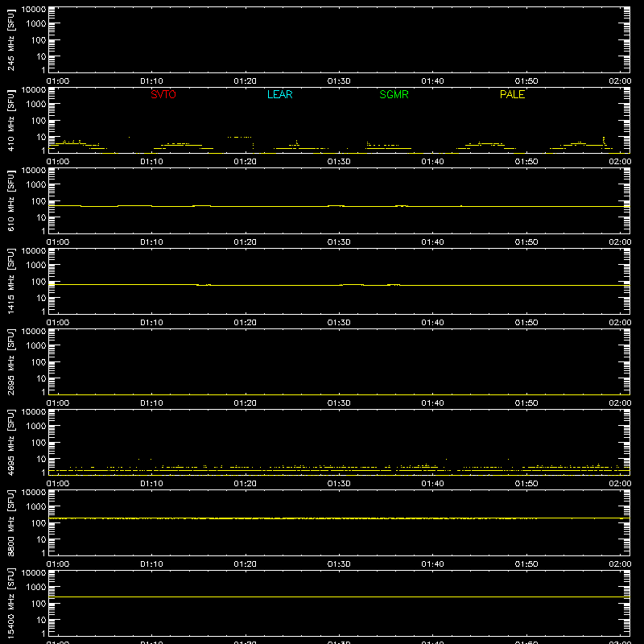Click the 245 MHz [SFU] axis title
Image resolution: width=644 pixels, height=644 pixels.
coord(11,39)
